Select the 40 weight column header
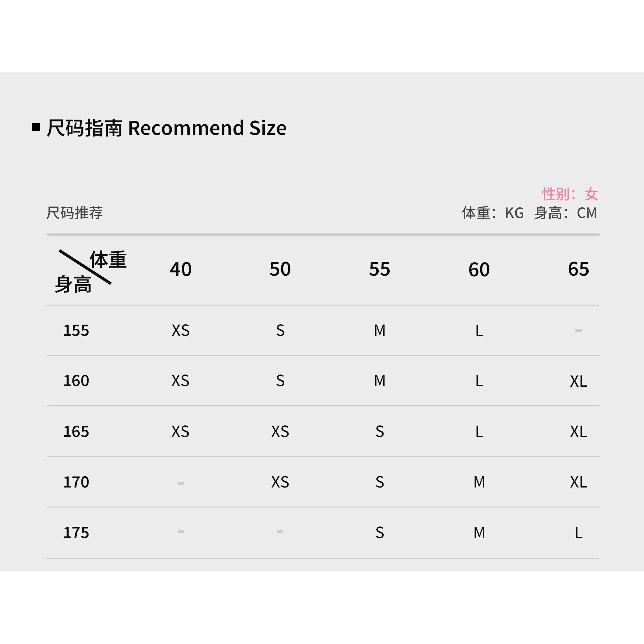The width and height of the screenshot is (644, 644). tap(181, 269)
